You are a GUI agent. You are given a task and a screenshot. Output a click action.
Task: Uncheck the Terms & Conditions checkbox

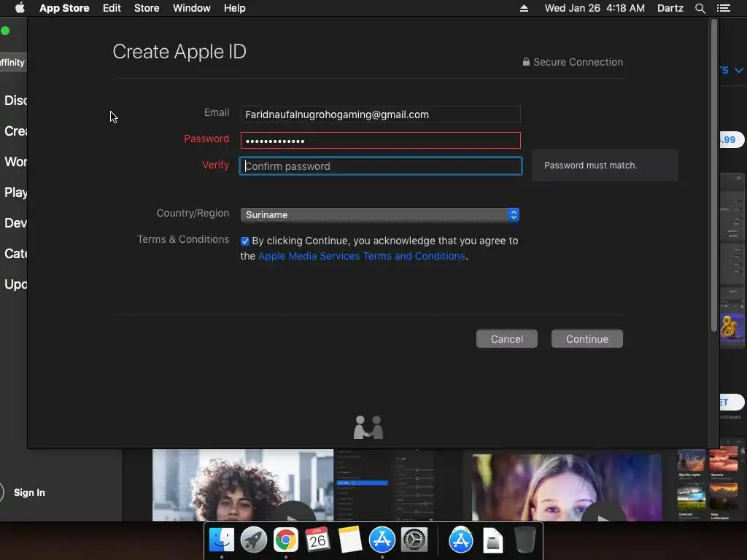[x=245, y=241]
